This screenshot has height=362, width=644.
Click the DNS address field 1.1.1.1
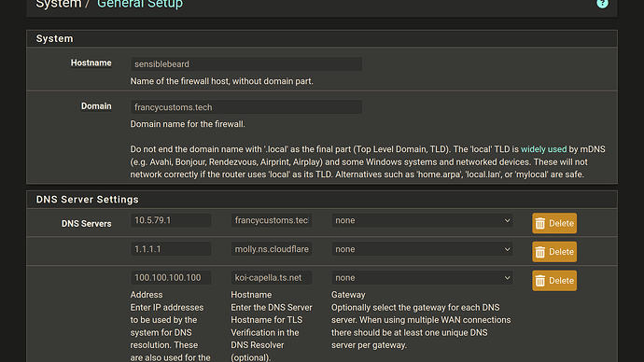coord(171,249)
